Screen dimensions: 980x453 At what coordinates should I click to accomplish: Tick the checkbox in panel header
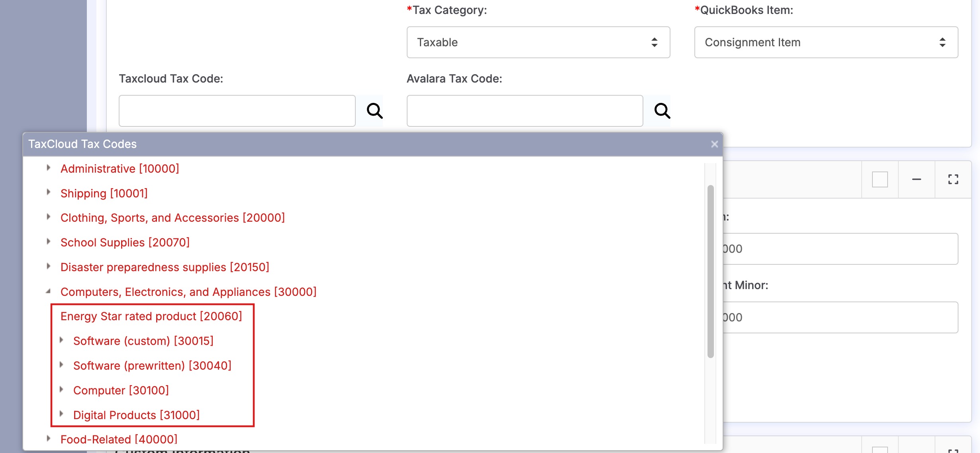click(x=880, y=179)
